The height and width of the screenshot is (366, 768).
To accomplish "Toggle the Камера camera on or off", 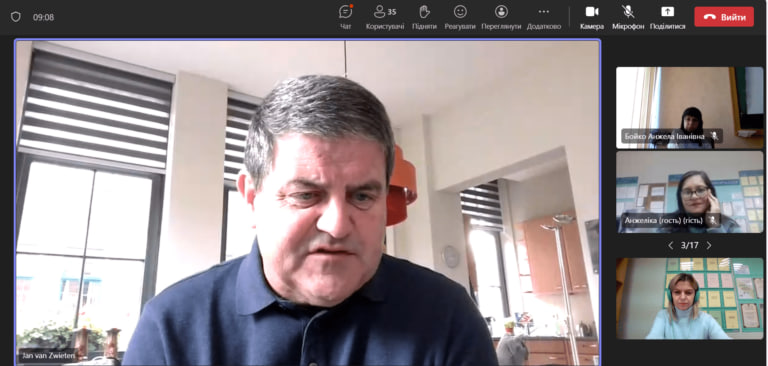I will [592, 17].
